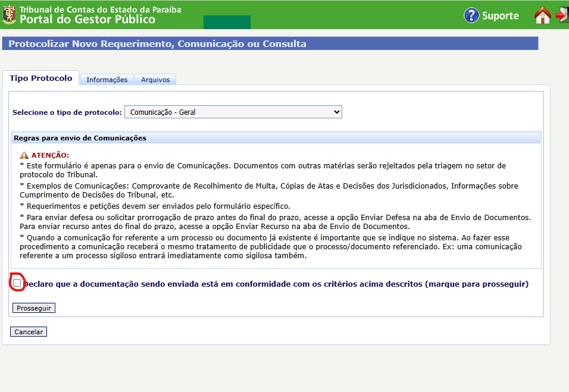
Task: Switch to the Informações tab
Action: point(107,80)
